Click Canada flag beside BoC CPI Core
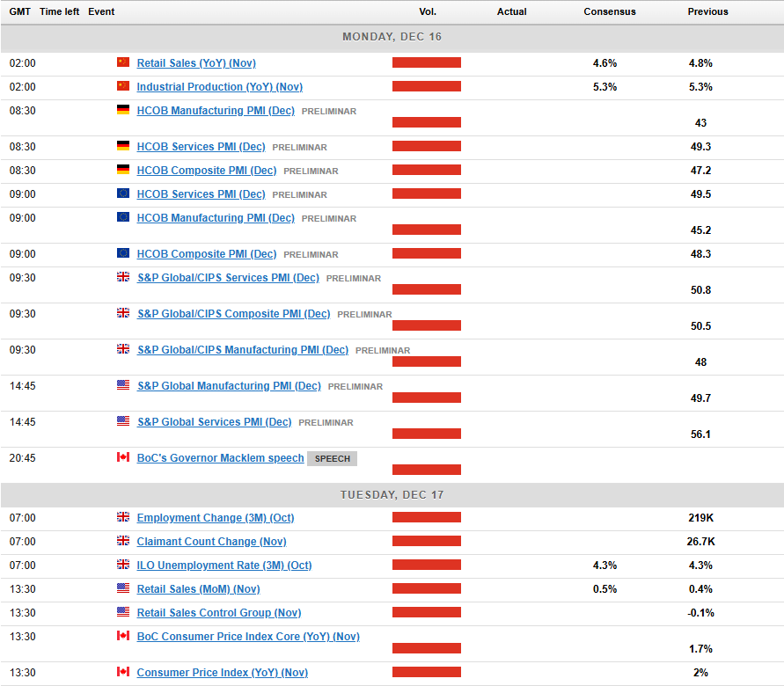The height and width of the screenshot is (686, 784). tap(123, 636)
